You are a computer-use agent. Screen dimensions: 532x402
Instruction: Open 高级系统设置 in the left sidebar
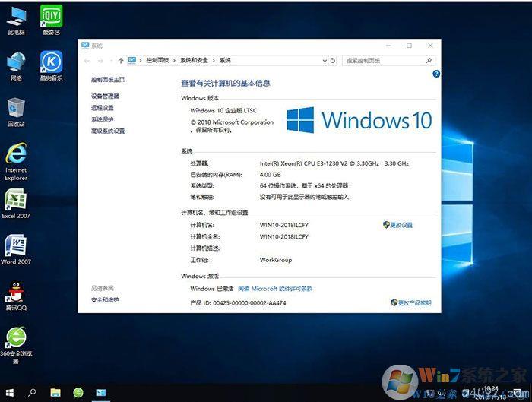pyautogui.click(x=108, y=131)
